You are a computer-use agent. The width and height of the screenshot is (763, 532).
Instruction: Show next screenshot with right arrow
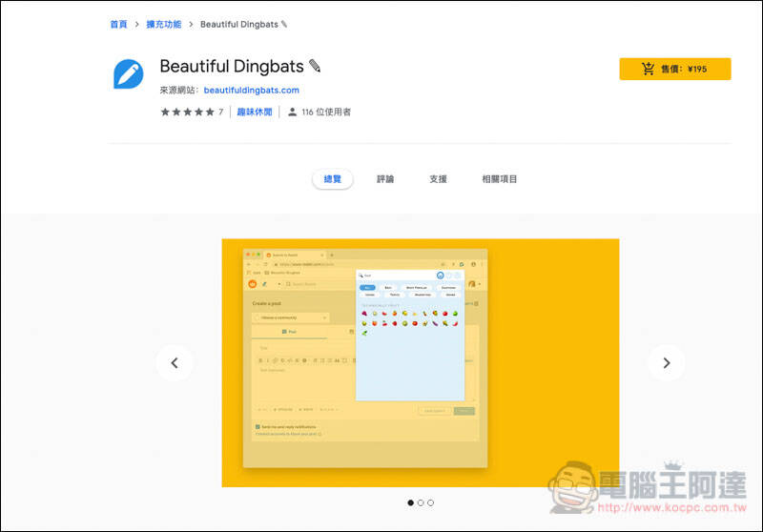coord(667,363)
